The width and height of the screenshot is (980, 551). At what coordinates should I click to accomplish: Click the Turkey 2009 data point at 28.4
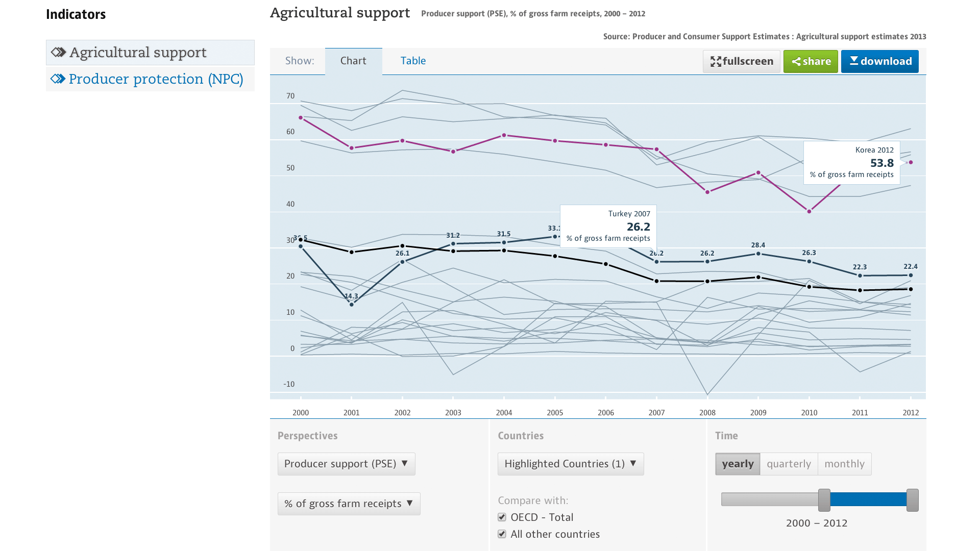758,254
